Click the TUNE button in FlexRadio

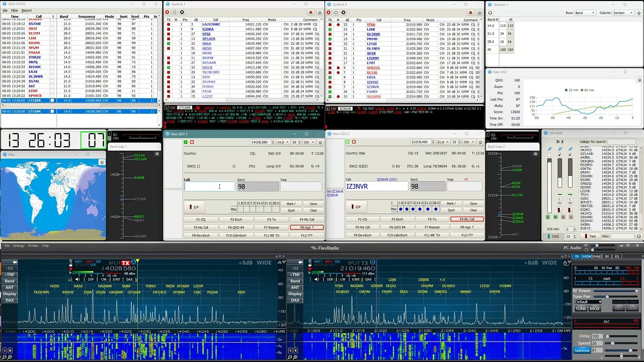pyautogui.click(x=581, y=309)
